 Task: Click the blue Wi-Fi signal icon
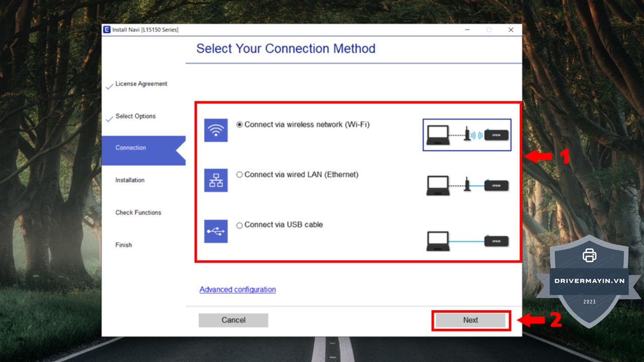(216, 130)
